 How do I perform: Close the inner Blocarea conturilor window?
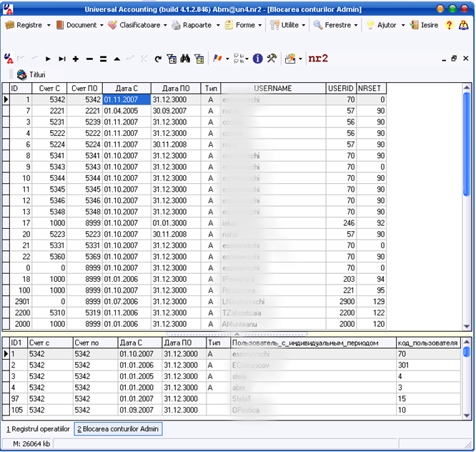(466, 58)
